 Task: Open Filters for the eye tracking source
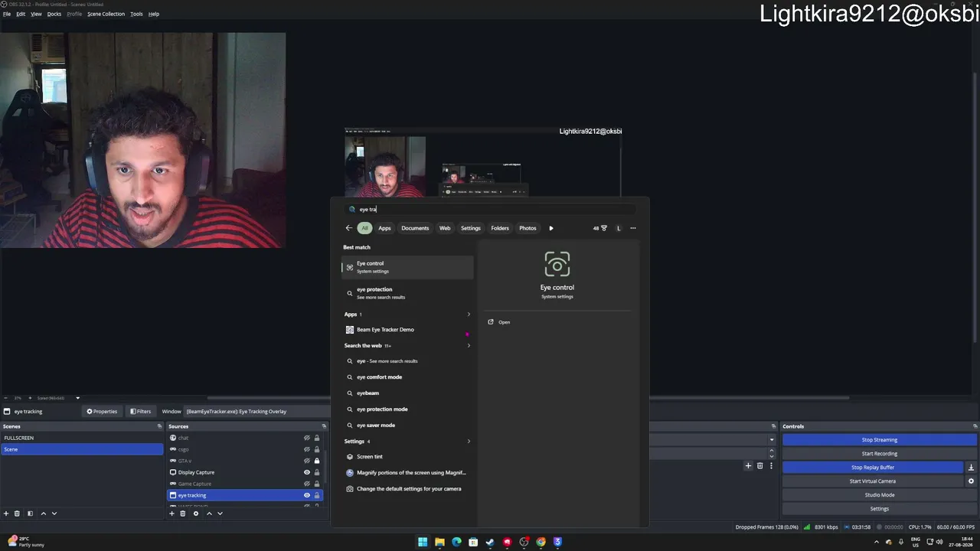(140, 412)
